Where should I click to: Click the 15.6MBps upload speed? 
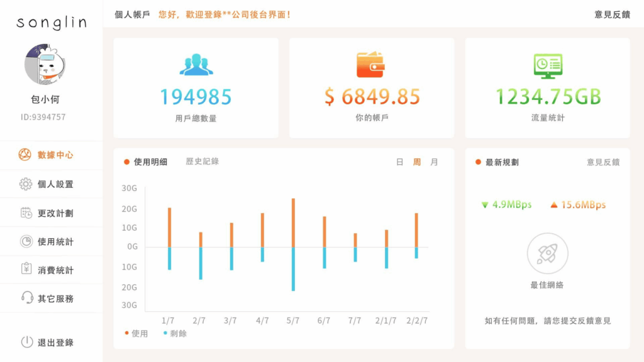pyautogui.click(x=583, y=204)
